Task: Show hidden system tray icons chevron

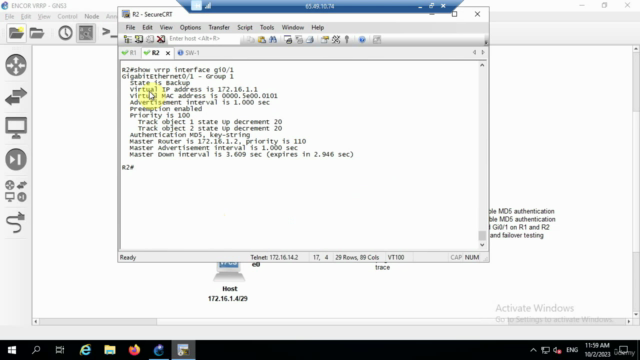Action: [533, 350]
